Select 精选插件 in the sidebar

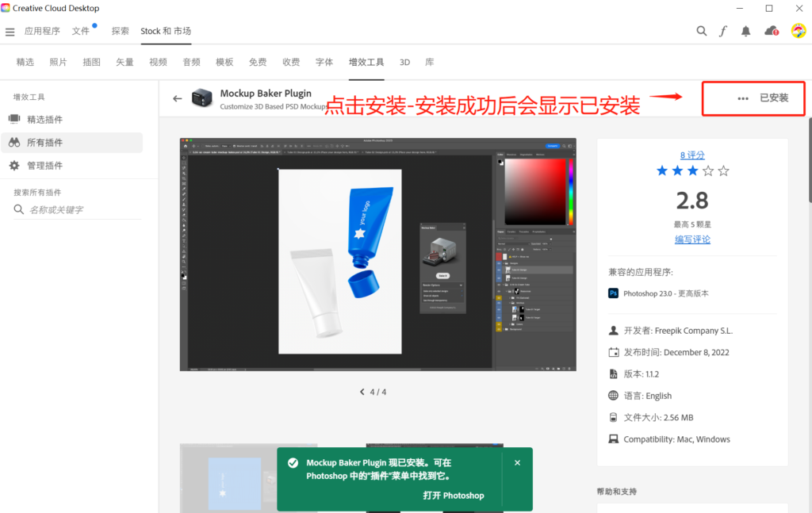pos(72,120)
